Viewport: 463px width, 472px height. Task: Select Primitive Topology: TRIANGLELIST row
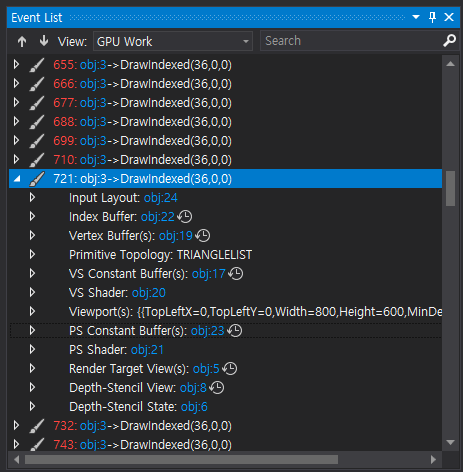(225, 255)
